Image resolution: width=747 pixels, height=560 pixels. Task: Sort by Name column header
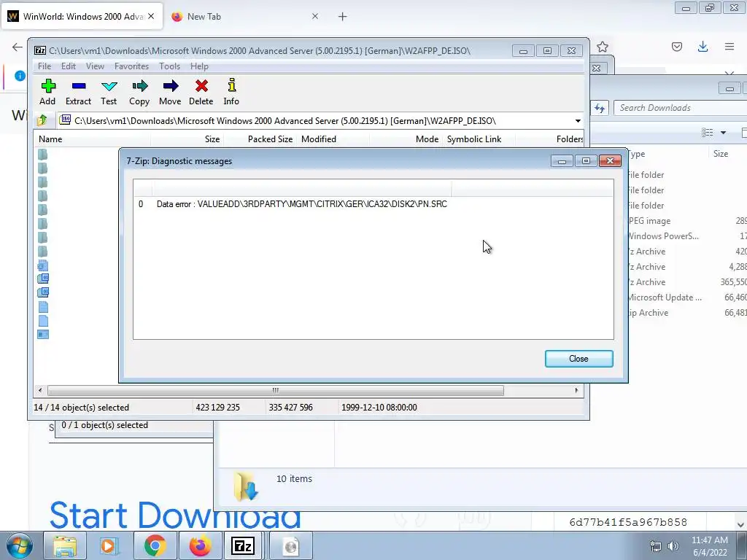click(x=92, y=139)
